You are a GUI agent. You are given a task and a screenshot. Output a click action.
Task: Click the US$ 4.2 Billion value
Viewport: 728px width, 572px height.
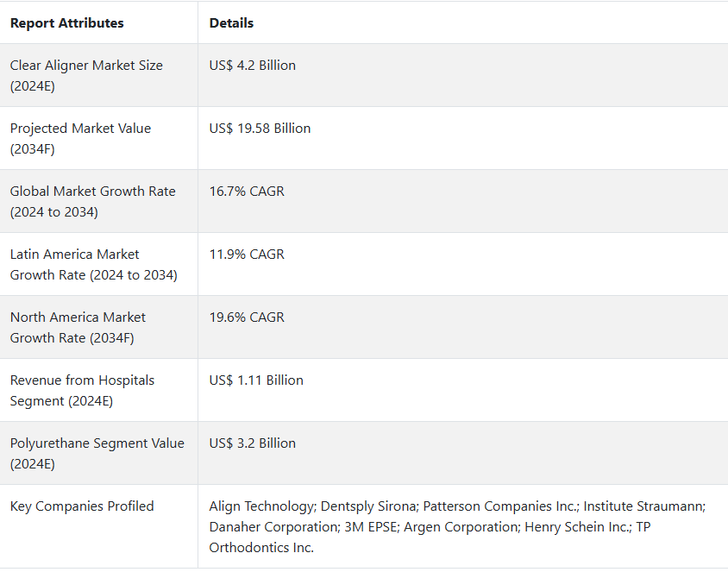[252, 66]
